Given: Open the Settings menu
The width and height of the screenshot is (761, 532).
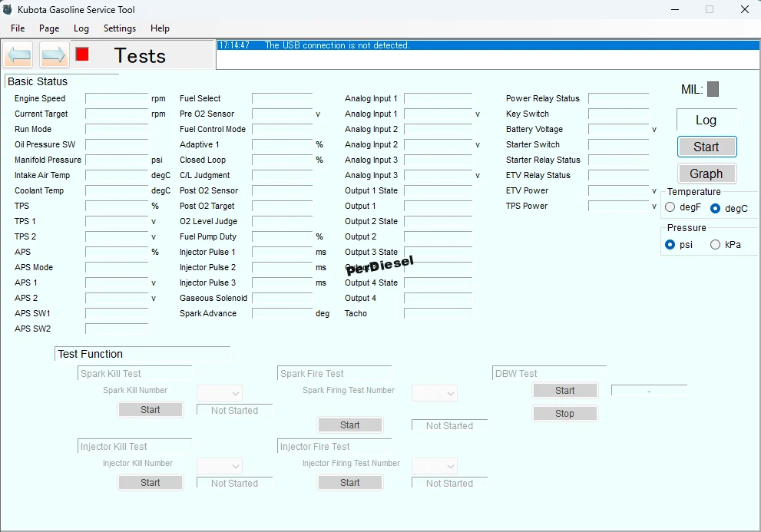Looking at the screenshot, I should [x=119, y=28].
